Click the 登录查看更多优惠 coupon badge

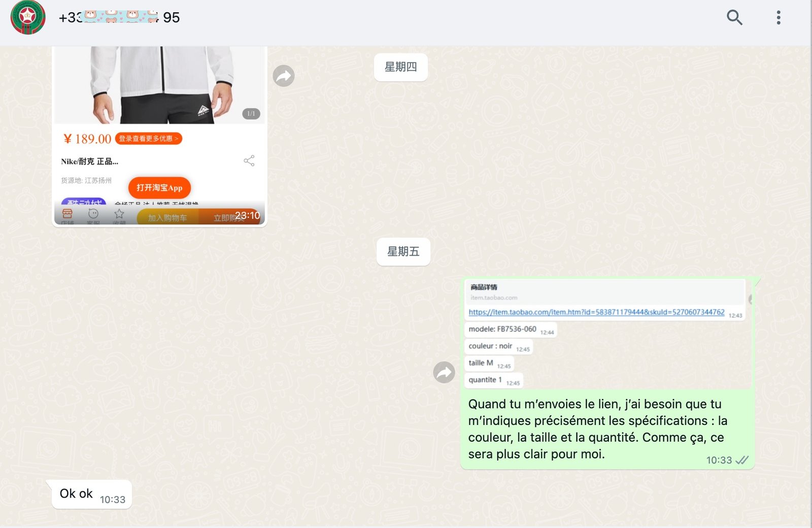(148, 139)
